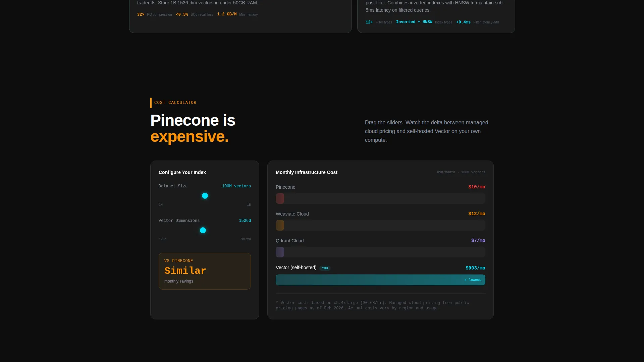Click the Weaviate Cloud cost bar

pyautogui.click(x=380, y=225)
